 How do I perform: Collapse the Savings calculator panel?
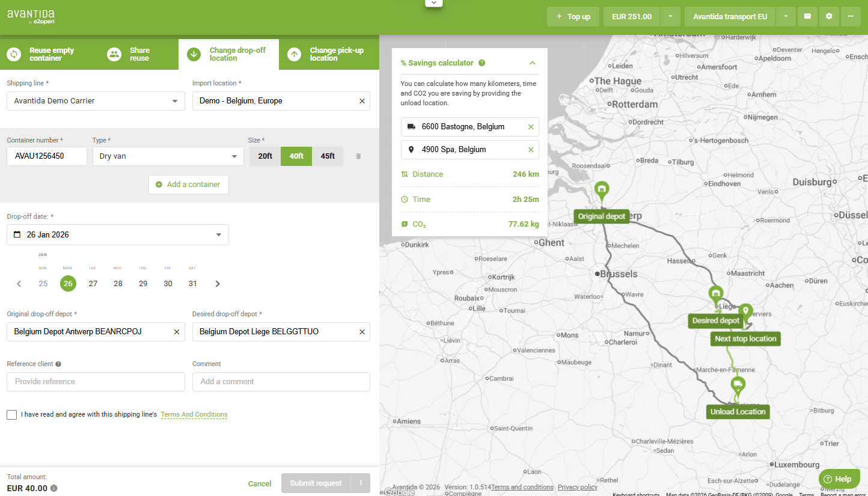[x=532, y=63]
